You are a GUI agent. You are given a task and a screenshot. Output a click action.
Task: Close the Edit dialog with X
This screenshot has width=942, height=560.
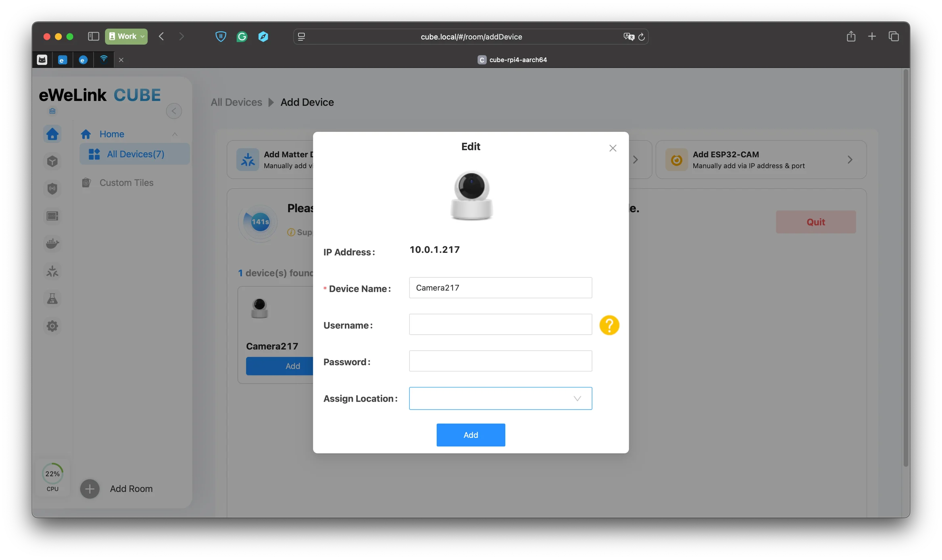613,148
